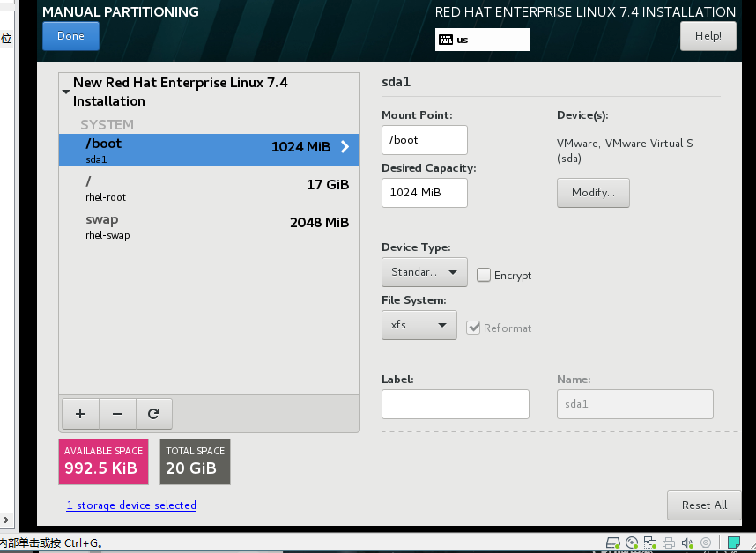Click the empty Label text field
This screenshot has width=756, height=553.
456,404
